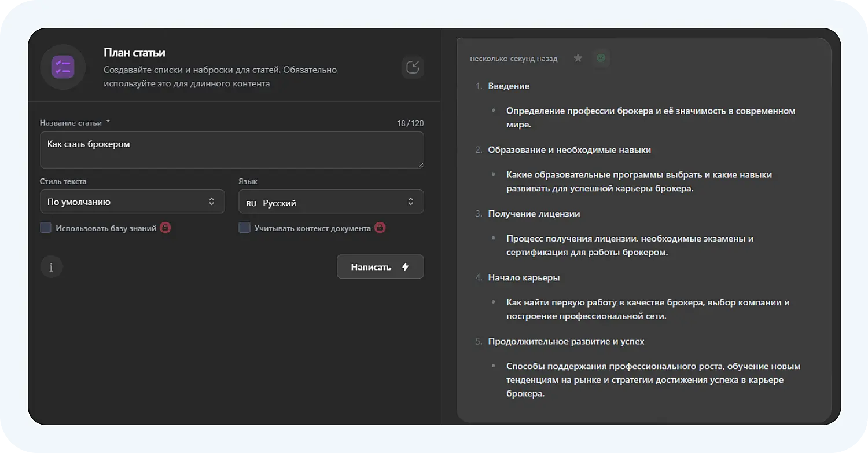Click the green checkmark icon on the result

pyautogui.click(x=601, y=58)
